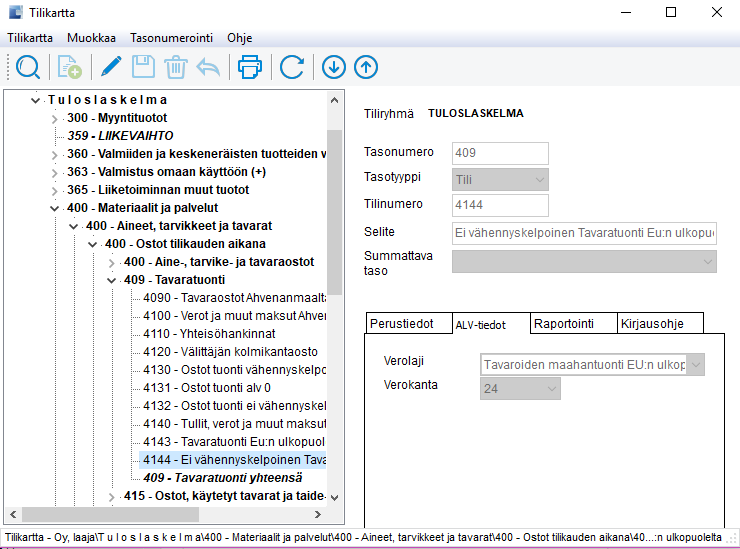740x549 pixels.
Task: Click the status bar path text
Action: pyautogui.click(x=363, y=538)
